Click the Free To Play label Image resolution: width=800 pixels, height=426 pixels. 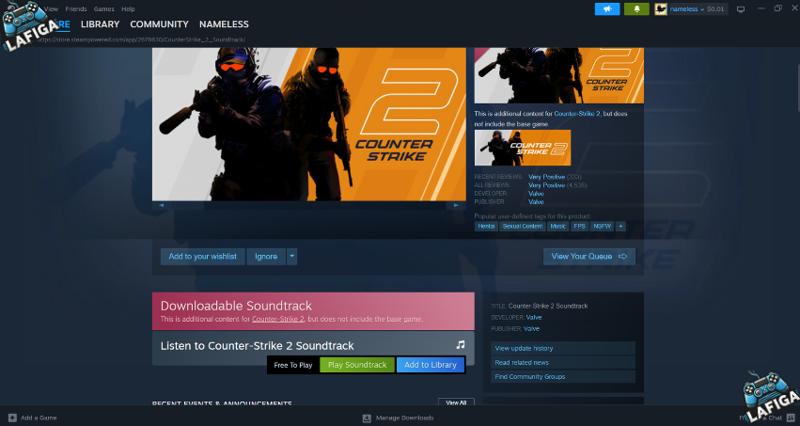pos(293,365)
